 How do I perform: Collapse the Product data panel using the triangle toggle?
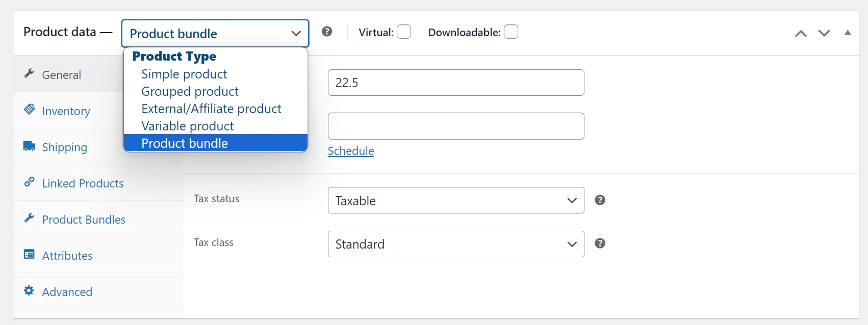click(848, 33)
